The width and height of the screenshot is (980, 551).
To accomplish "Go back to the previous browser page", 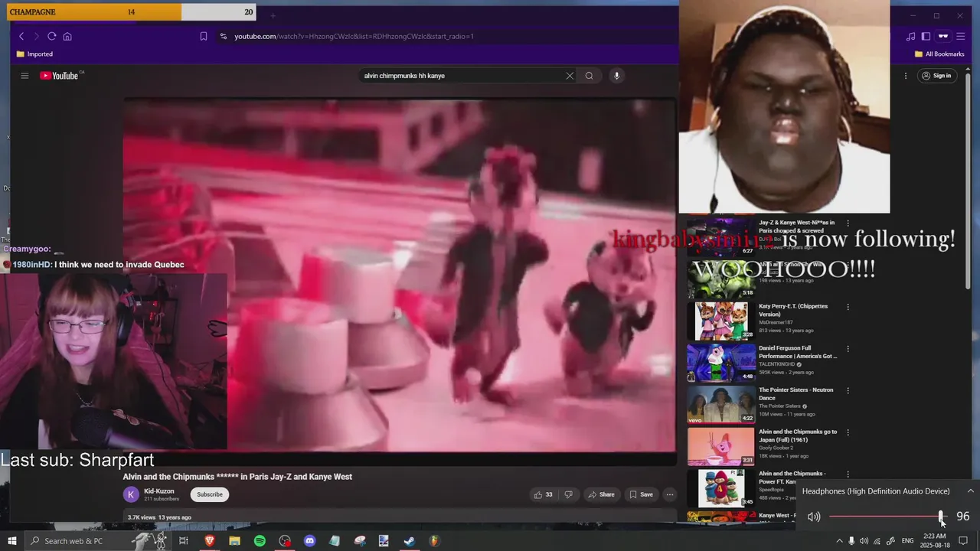I will (x=21, y=36).
